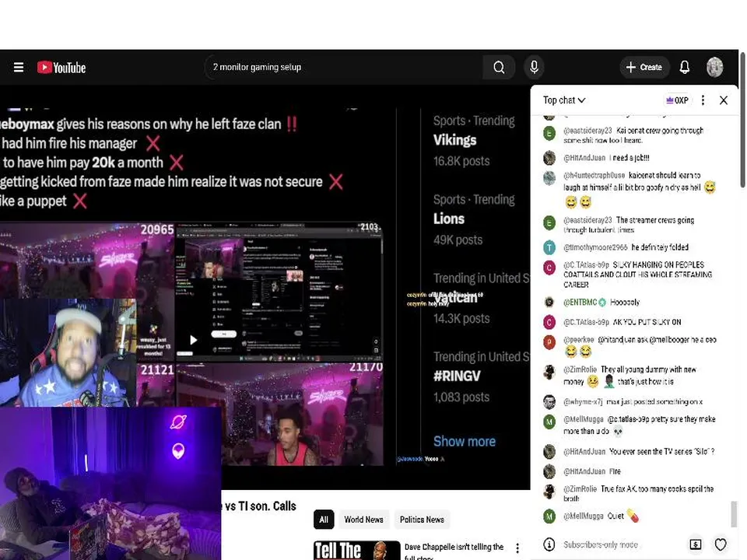Click the play icon in the video
This screenshot has width=747, height=560.
(193, 340)
